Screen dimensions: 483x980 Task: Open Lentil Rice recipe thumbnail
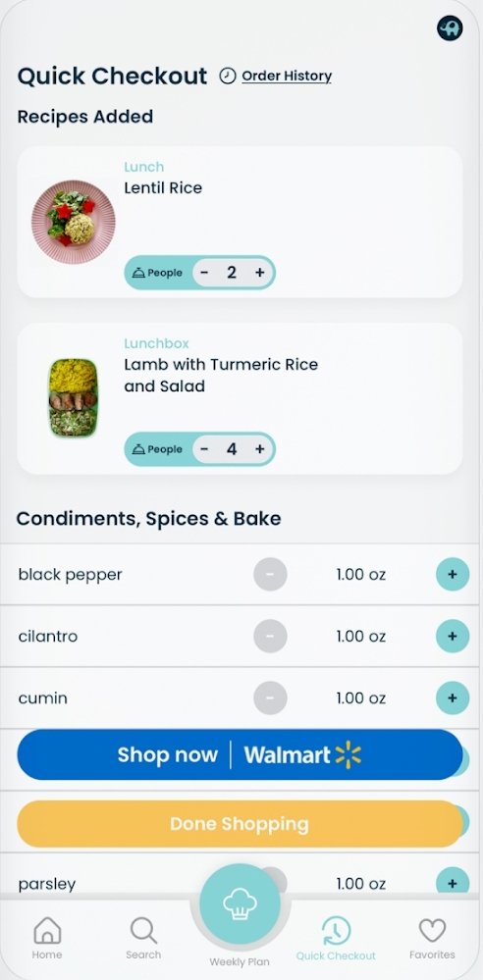(x=74, y=222)
